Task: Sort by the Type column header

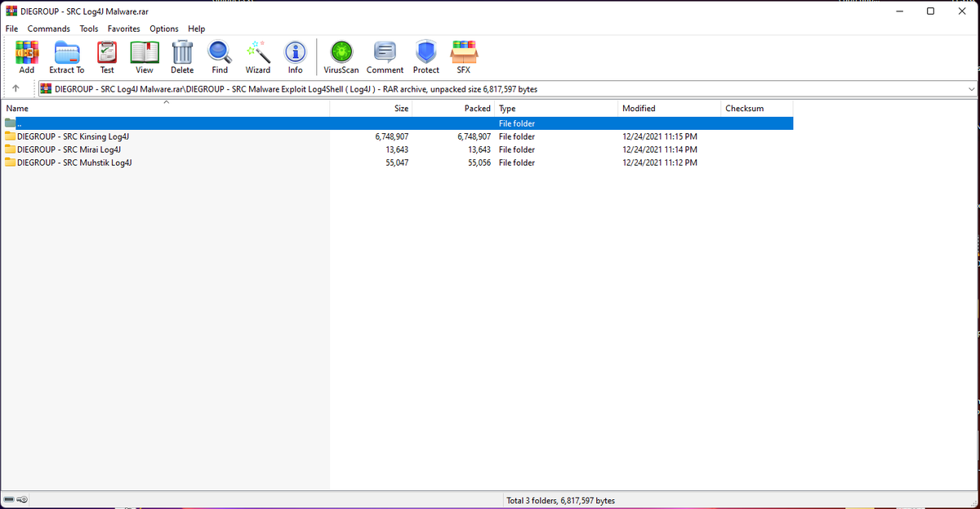Action: pos(556,108)
